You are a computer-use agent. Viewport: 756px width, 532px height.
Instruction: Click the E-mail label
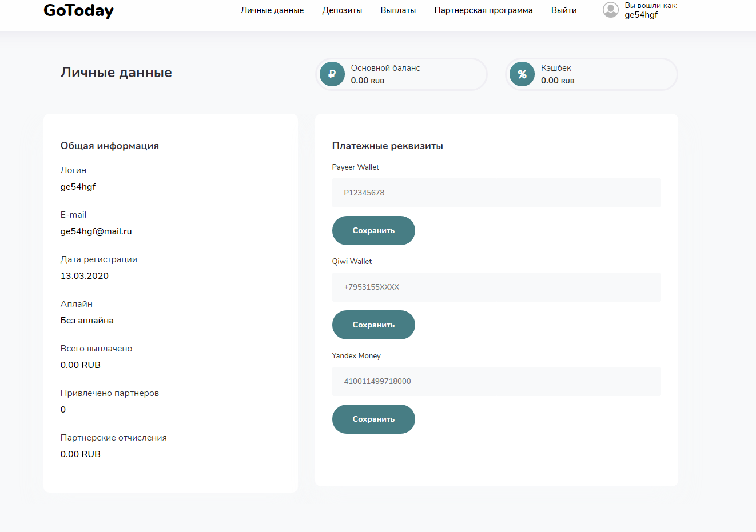point(73,215)
